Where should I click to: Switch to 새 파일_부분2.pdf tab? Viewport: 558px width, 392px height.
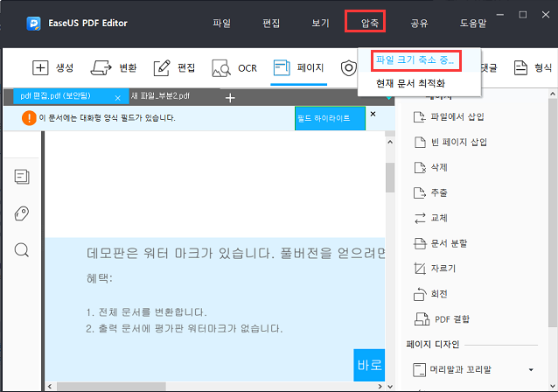160,96
